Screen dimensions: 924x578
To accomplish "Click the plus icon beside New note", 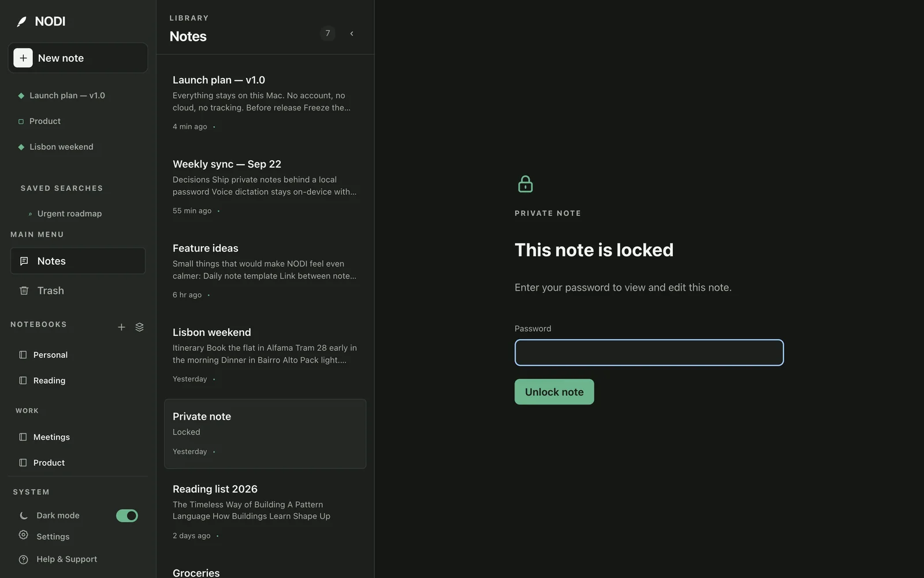I will coord(23,58).
